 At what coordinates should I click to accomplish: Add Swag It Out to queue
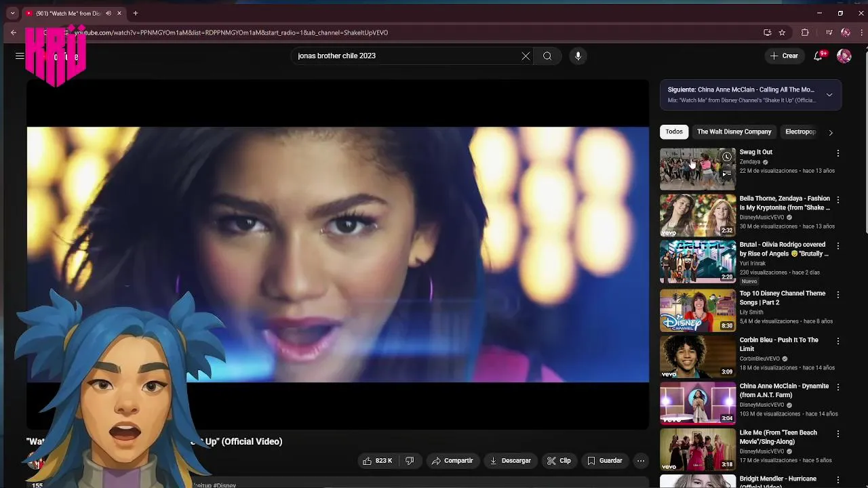(x=727, y=174)
